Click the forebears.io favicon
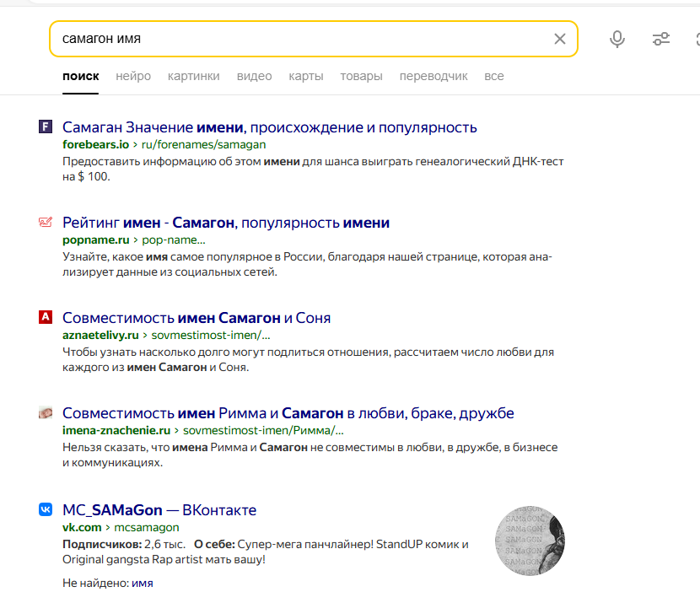Image resolution: width=700 pixels, height=592 pixels. [46, 126]
